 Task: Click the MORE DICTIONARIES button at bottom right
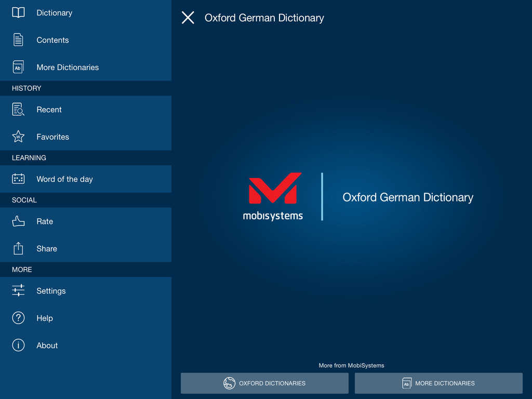[438, 383]
